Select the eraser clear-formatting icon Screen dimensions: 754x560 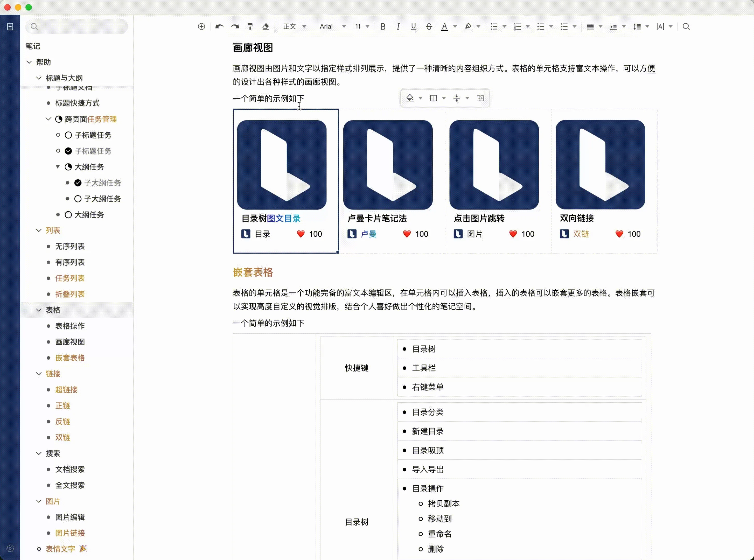pyautogui.click(x=266, y=26)
